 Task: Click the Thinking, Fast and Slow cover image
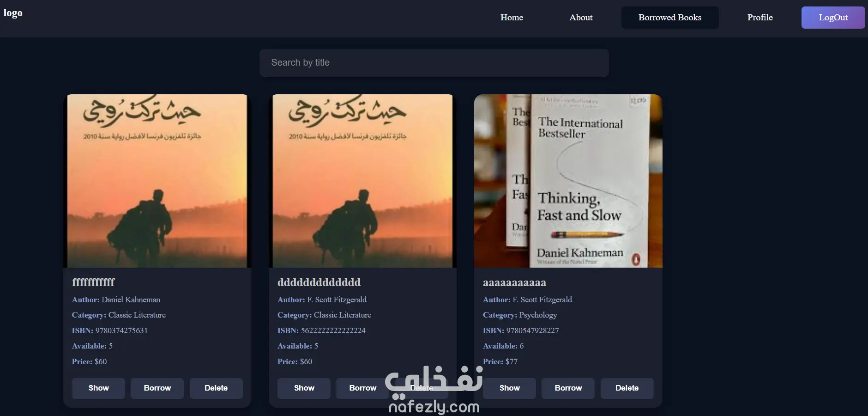click(x=568, y=181)
